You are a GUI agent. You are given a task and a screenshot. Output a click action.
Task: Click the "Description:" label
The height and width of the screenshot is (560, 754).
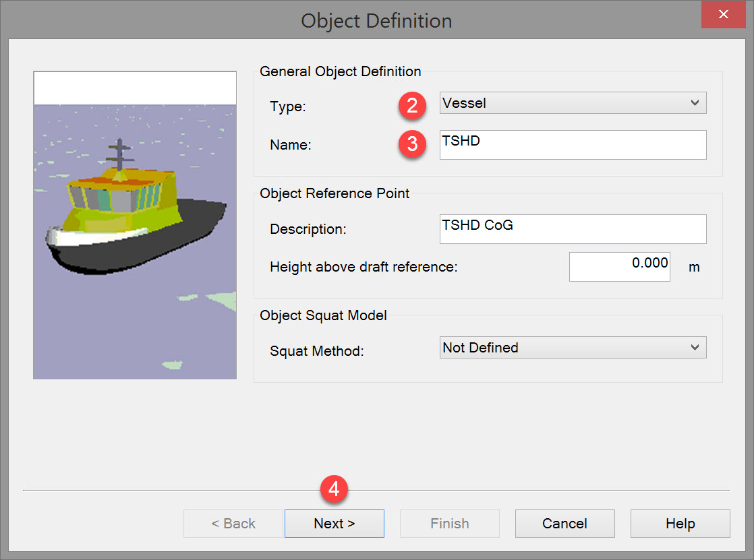coord(308,229)
